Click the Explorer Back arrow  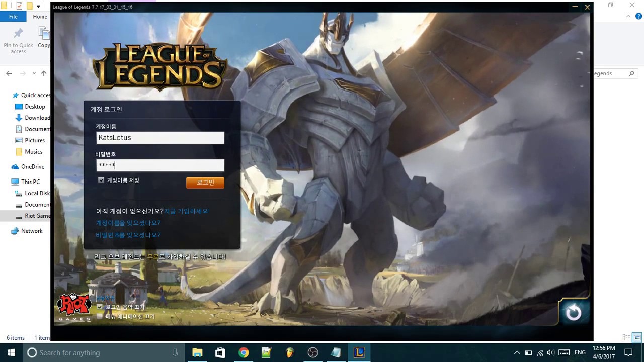pos(9,73)
